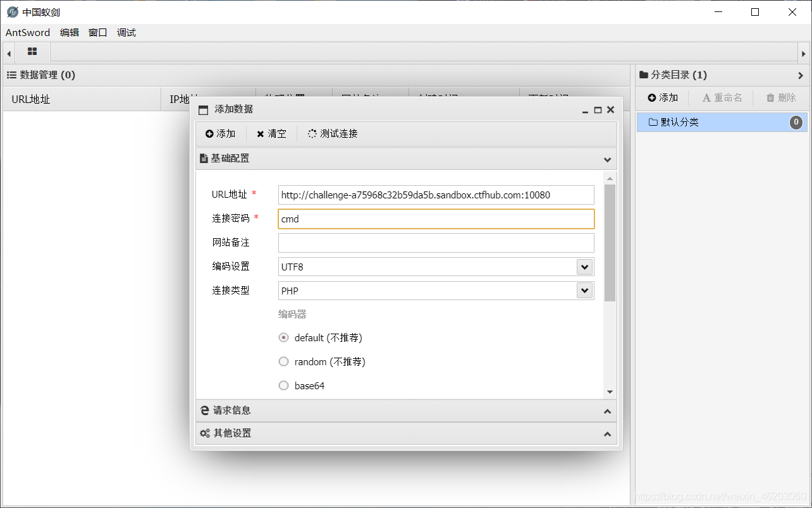Screen dimensions: 812x508
Task: Maximize the 添加数据 dialog
Action: [x=598, y=110]
